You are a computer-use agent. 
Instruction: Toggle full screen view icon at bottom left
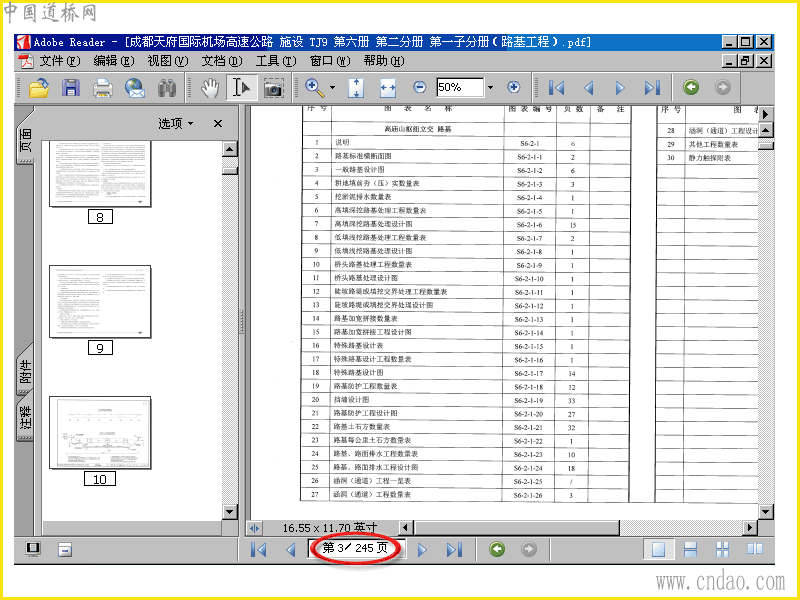click(x=33, y=549)
